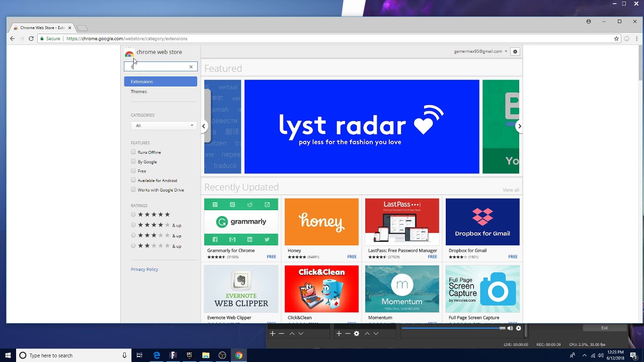Open LastPass: Free Password Manager link
Viewport: 644px width, 362px height.
coord(403,250)
